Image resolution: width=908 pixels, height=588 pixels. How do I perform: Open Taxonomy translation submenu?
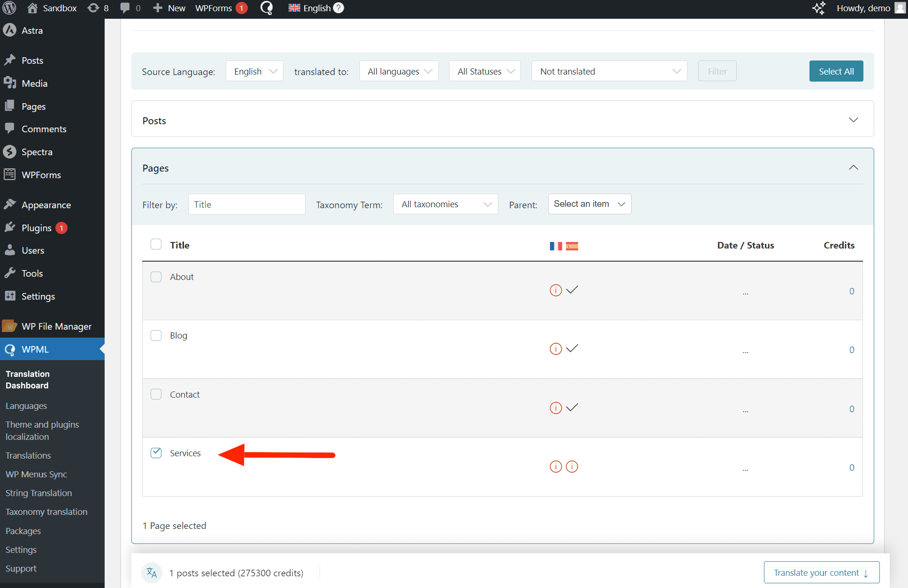tap(46, 512)
